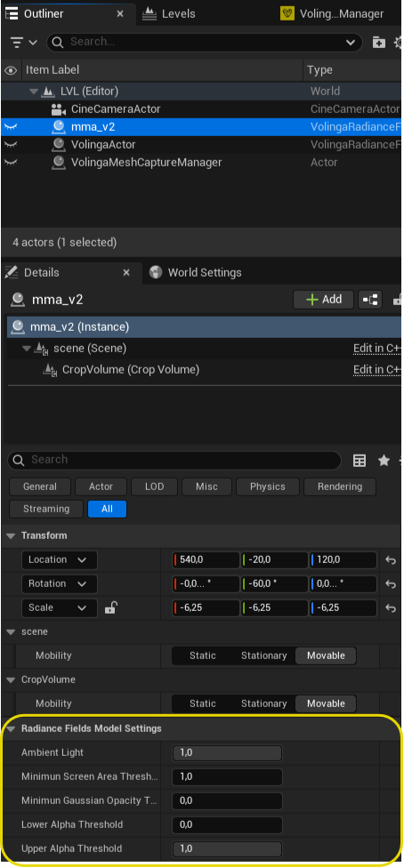Collapse the CropVolume properties section
Image resolution: width=404 pixels, height=868 pixels.
(x=11, y=679)
